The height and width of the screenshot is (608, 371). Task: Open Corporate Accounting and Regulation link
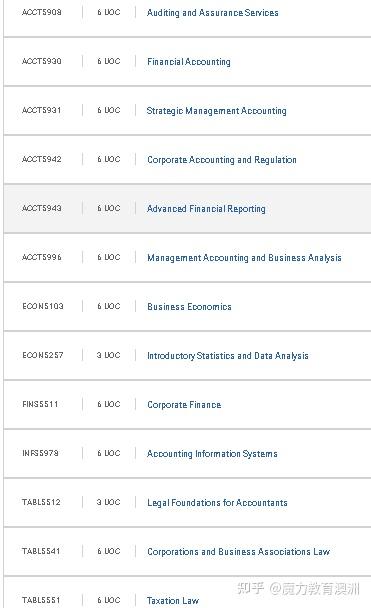point(222,160)
